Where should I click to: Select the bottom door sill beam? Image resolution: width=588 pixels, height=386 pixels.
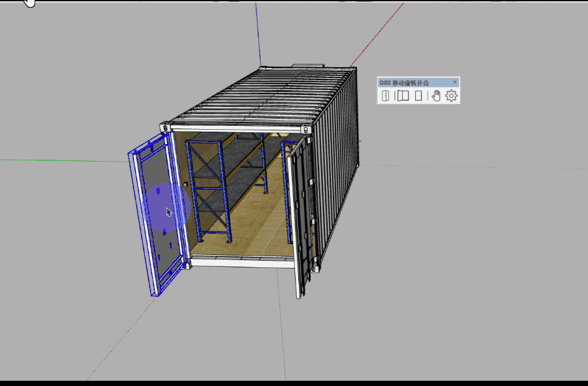pos(241,262)
